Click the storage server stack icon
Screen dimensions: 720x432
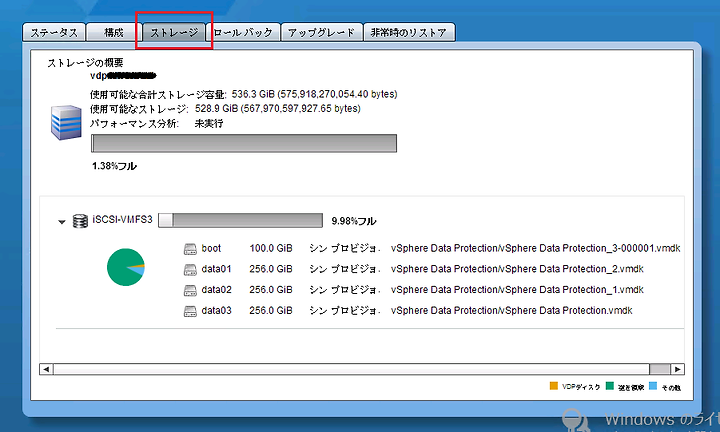(66, 122)
